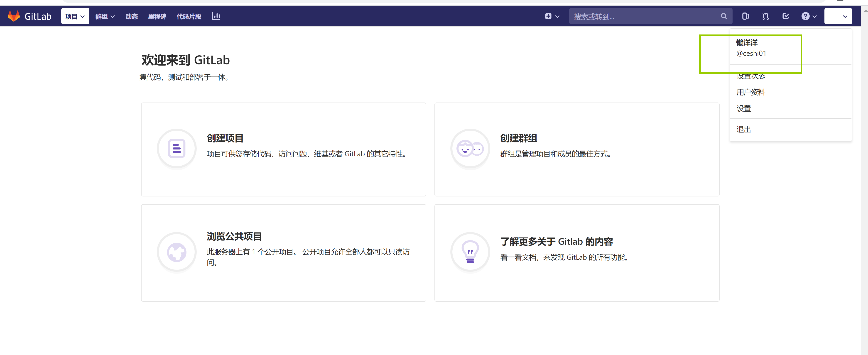Focus the 搜索或转到 search field
Screen dimensions: 868x355
pos(650,16)
